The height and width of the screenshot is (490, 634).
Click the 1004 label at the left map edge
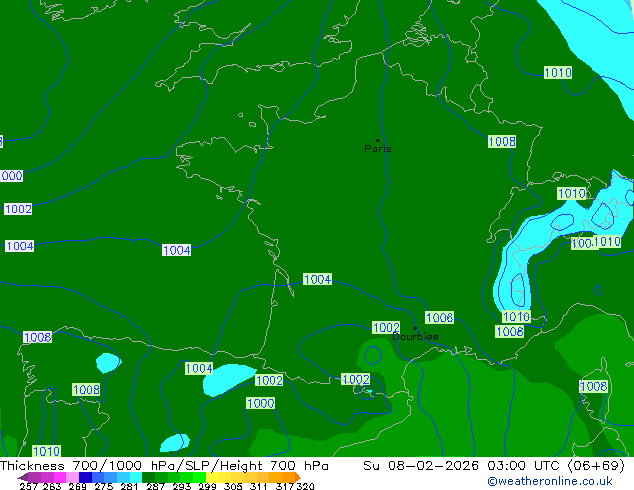(19, 246)
